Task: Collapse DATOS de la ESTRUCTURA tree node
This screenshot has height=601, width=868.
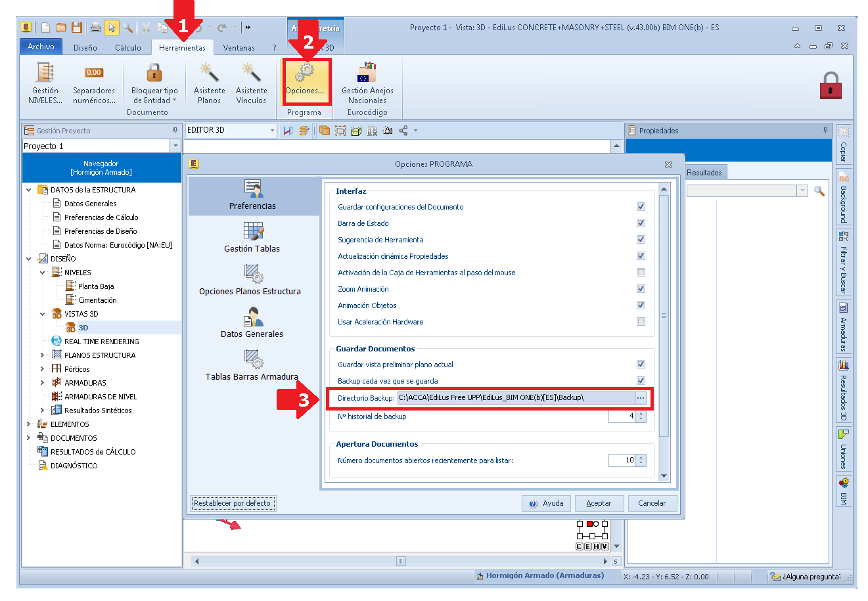Action: (x=29, y=190)
